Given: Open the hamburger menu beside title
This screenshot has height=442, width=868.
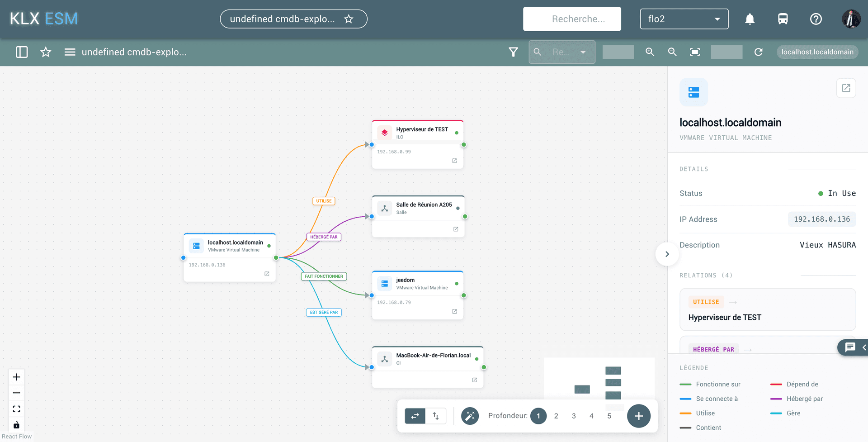Looking at the screenshot, I should tap(70, 52).
